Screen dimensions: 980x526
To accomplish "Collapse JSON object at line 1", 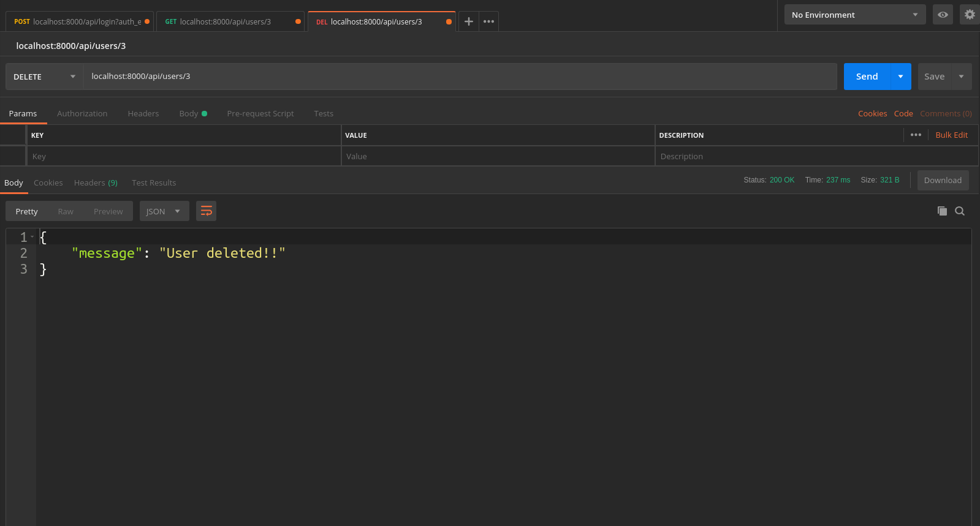I will (x=32, y=237).
